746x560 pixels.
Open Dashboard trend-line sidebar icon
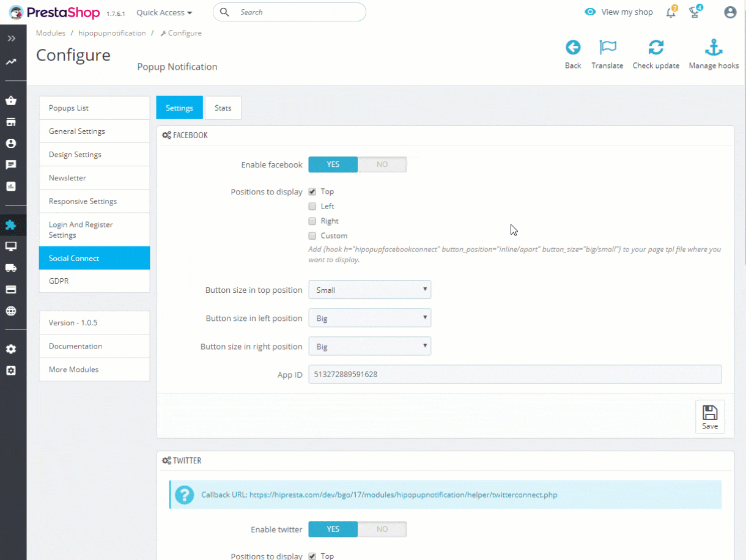point(11,62)
